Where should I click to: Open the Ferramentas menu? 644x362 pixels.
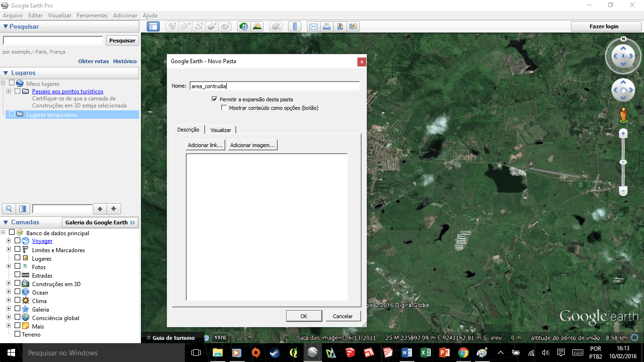click(x=92, y=16)
